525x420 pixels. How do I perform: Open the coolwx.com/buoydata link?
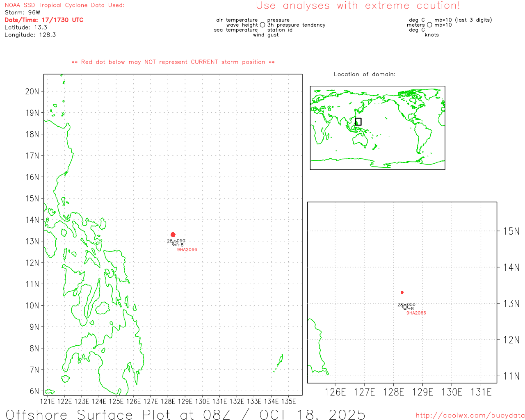tap(470, 415)
